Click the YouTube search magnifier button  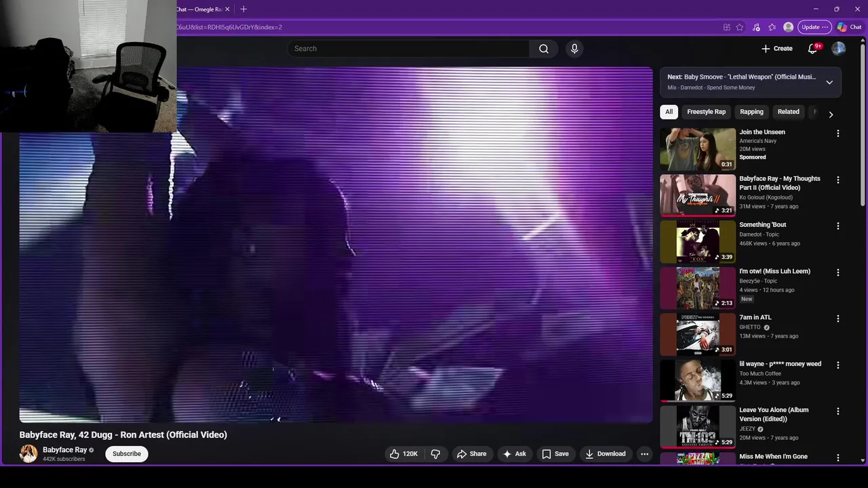tap(543, 49)
